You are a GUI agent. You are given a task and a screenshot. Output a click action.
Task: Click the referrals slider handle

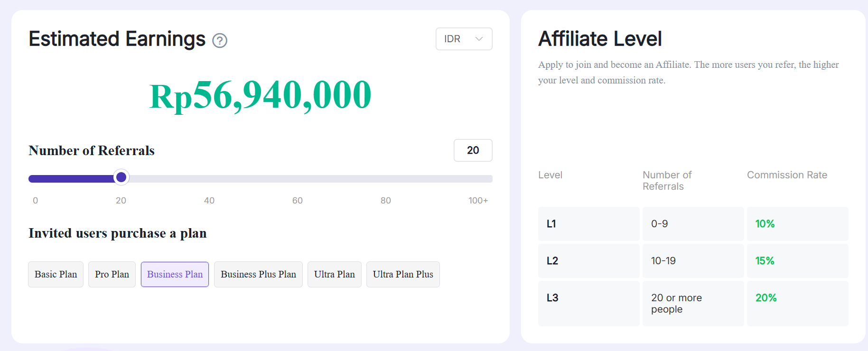[x=121, y=177]
